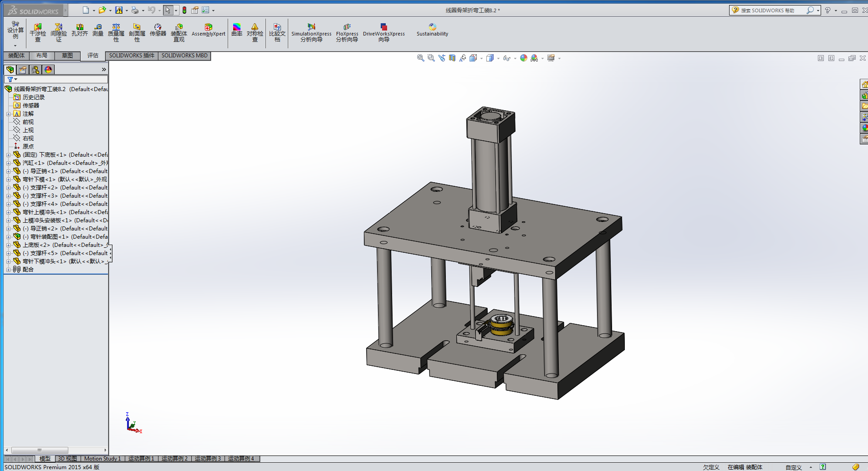This screenshot has width=868, height=471.
Task: Toggle the rebuild traffic light icon
Action: pyautogui.click(x=184, y=10)
